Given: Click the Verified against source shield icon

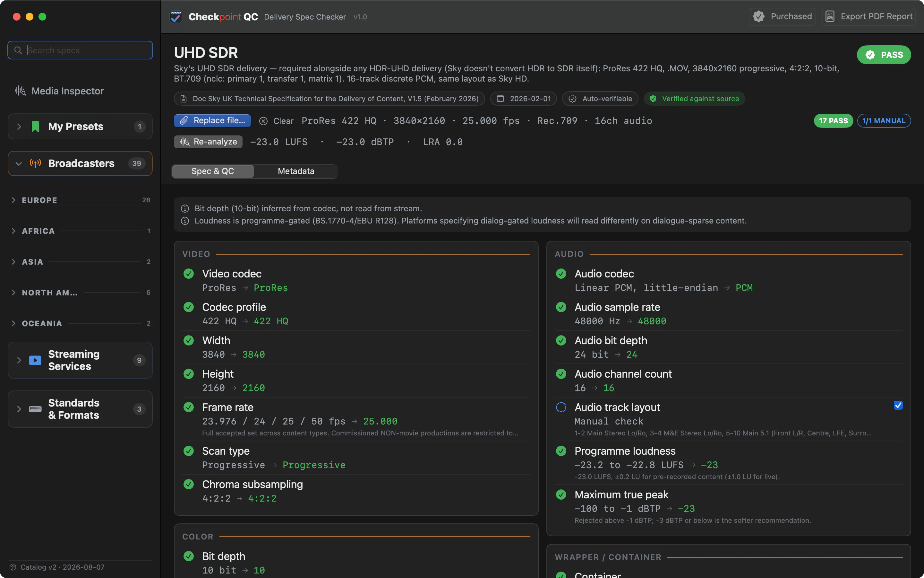Looking at the screenshot, I should pyautogui.click(x=653, y=99).
